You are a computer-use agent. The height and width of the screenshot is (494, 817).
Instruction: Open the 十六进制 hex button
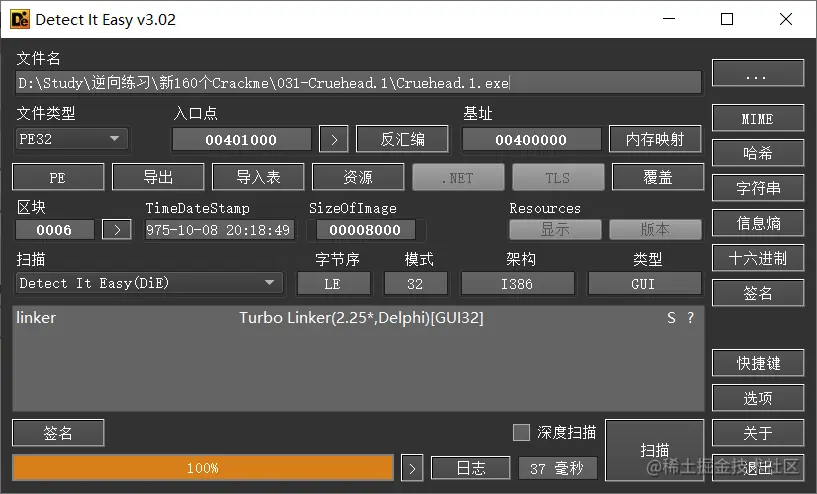758,258
